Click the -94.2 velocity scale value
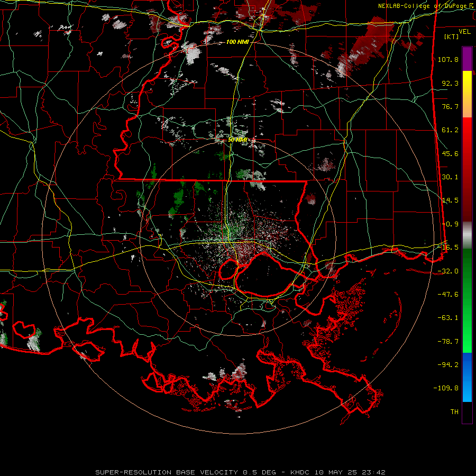Viewport: 476px width, 476px height. 448,365
